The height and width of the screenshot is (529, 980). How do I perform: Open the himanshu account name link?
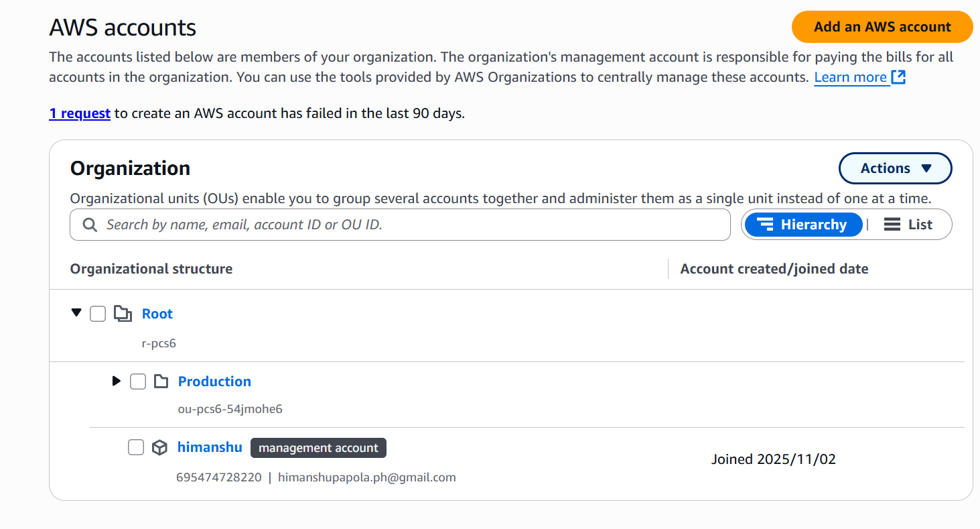point(210,447)
